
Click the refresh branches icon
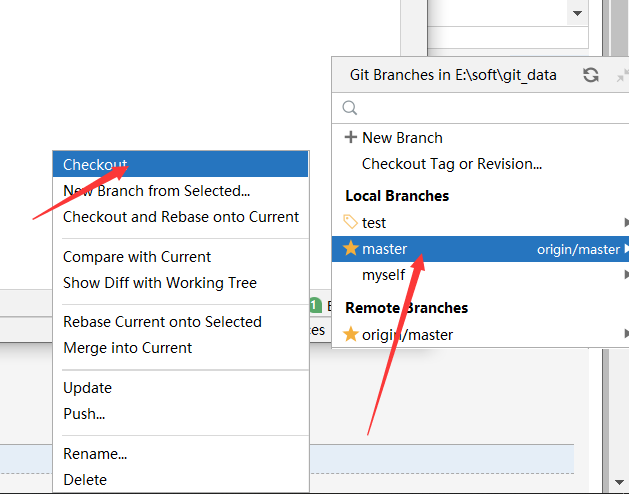point(591,75)
